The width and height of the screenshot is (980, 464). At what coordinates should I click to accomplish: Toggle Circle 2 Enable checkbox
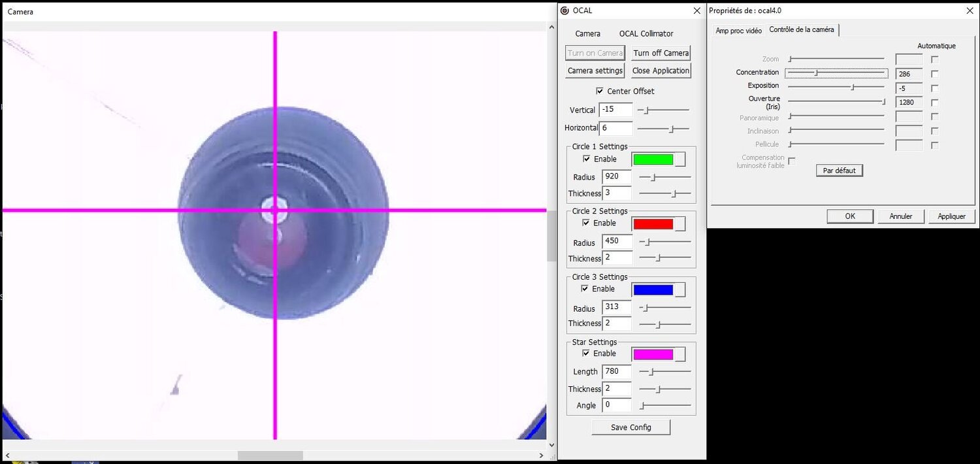pyautogui.click(x=586, y=223)
